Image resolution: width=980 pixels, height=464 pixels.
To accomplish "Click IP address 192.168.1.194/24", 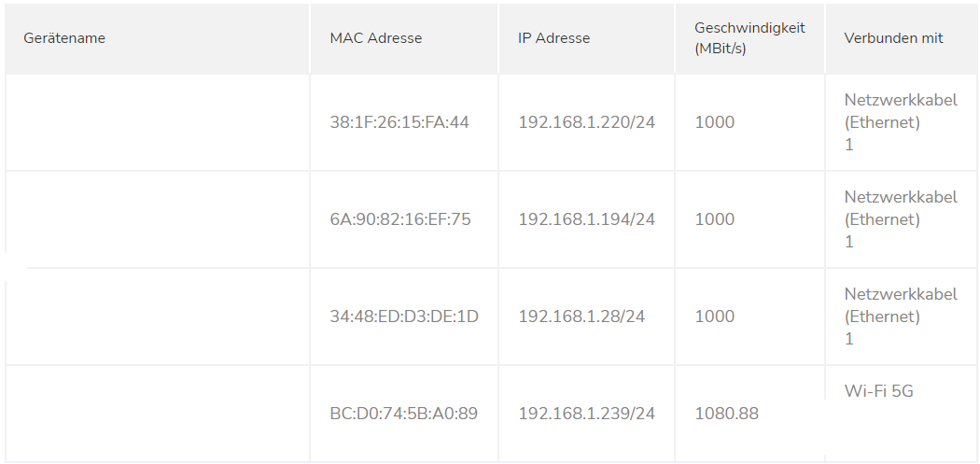I will point(586,219).
